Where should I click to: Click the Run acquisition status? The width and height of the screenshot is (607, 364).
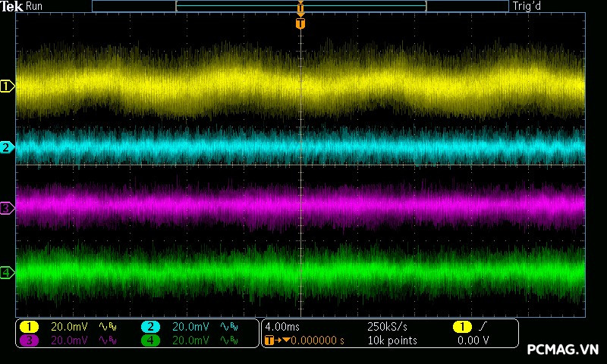click(35, 6)
